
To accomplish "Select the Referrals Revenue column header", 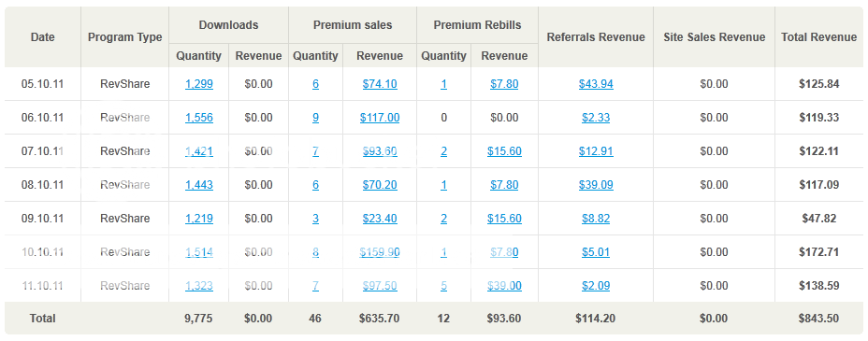I will (x=596, y=37).
